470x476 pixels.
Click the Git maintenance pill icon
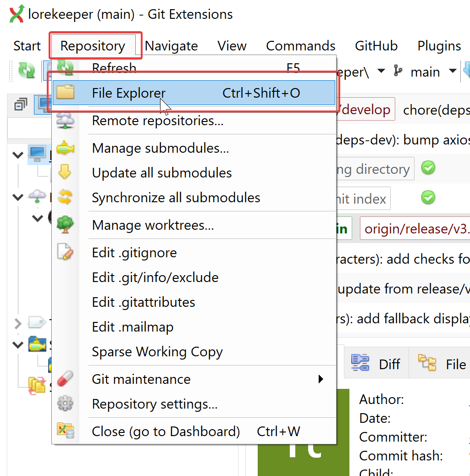[65, 379]
